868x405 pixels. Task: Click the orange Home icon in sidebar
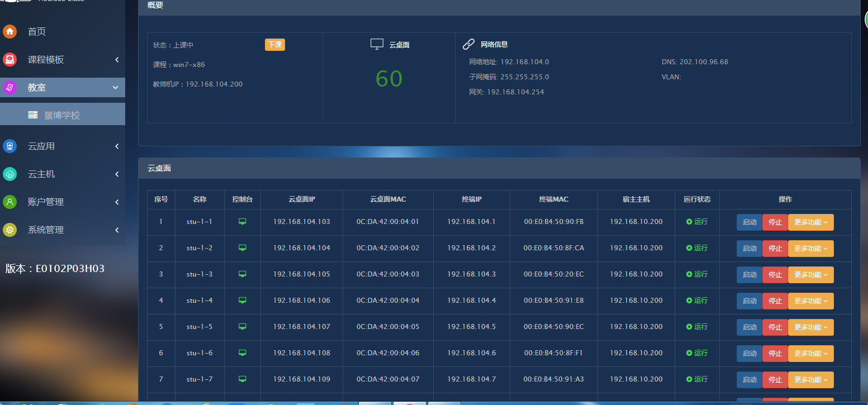click(x=10, y=31)
